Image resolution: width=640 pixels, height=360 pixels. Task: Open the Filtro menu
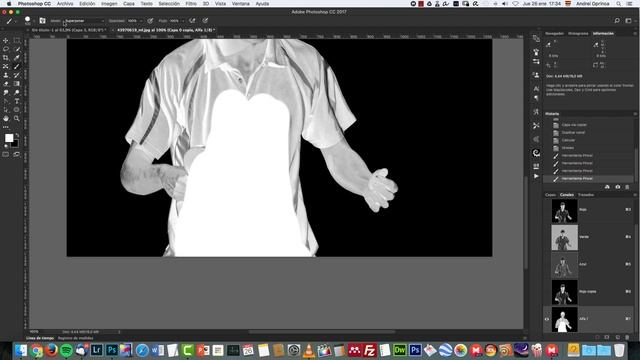[x=191, y=4]
